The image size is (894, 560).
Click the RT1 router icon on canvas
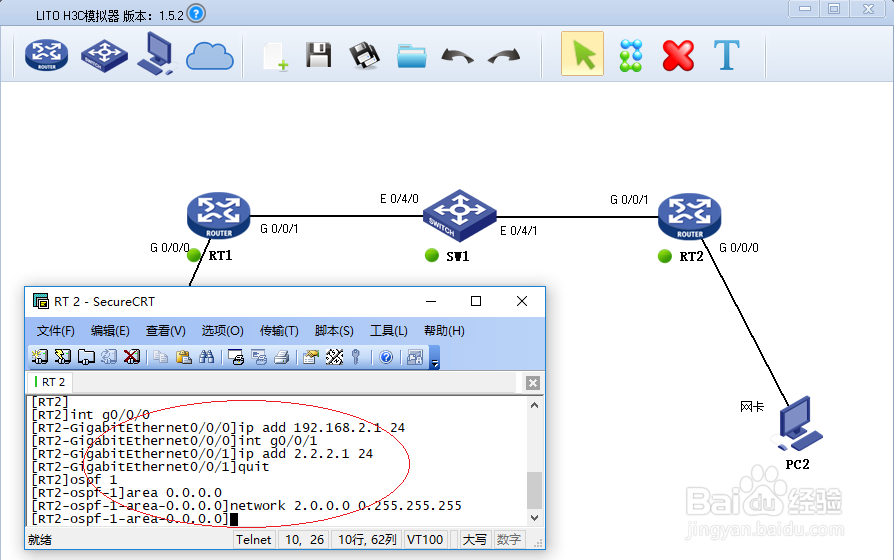pos(219,215)
